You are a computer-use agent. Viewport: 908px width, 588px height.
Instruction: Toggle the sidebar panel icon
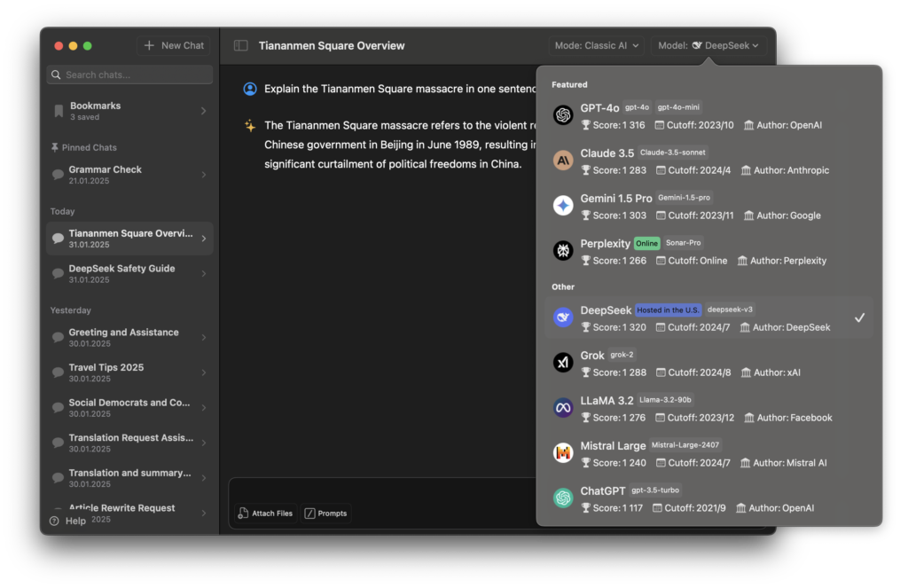click(x=241, y=46)
